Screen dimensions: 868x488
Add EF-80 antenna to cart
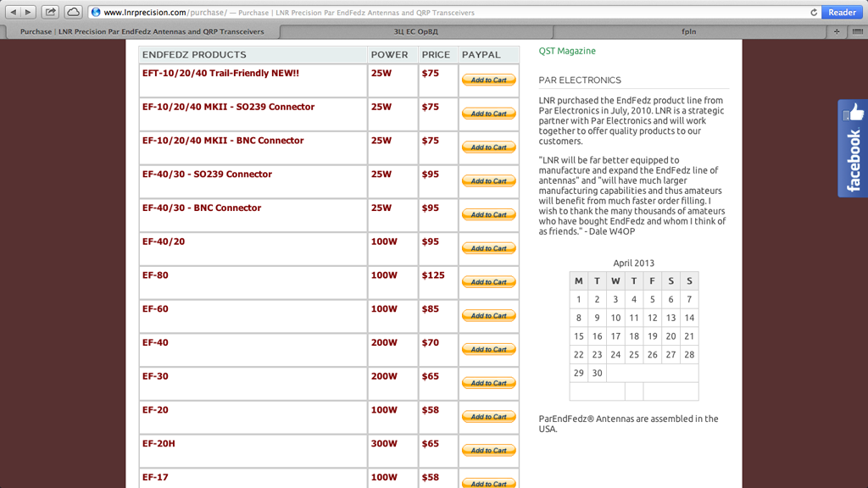[x=488, y=282]
